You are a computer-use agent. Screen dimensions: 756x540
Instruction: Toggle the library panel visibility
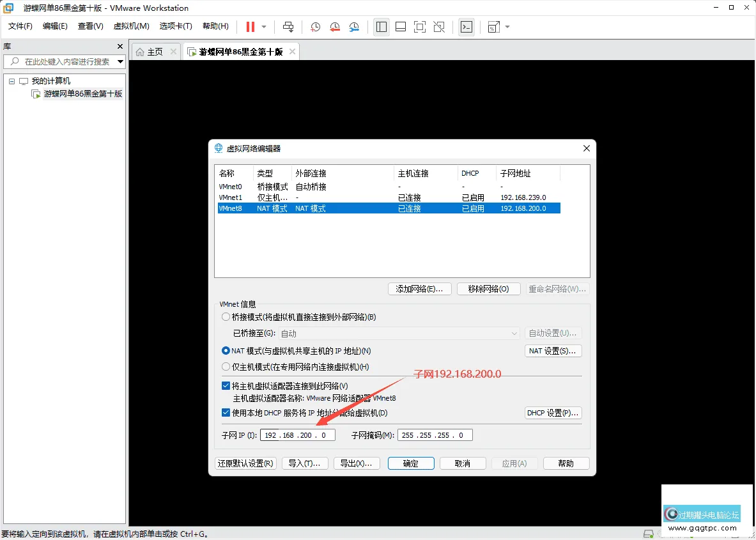point(381,27)
